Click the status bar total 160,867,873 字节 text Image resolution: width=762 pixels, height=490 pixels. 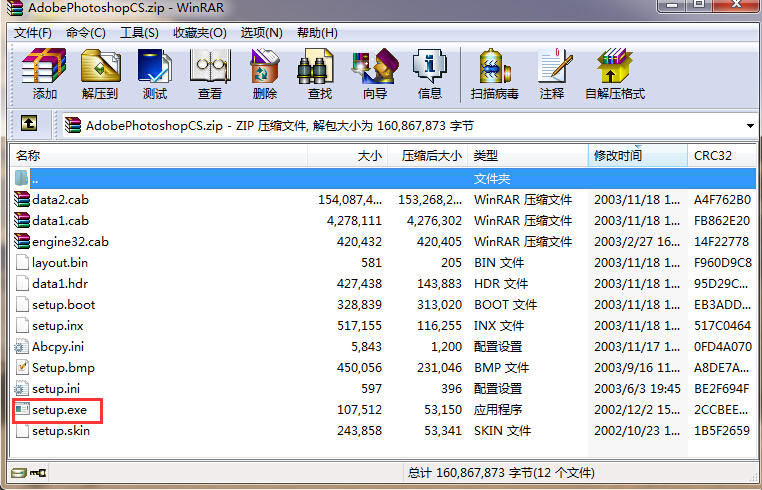click(501, 472)
